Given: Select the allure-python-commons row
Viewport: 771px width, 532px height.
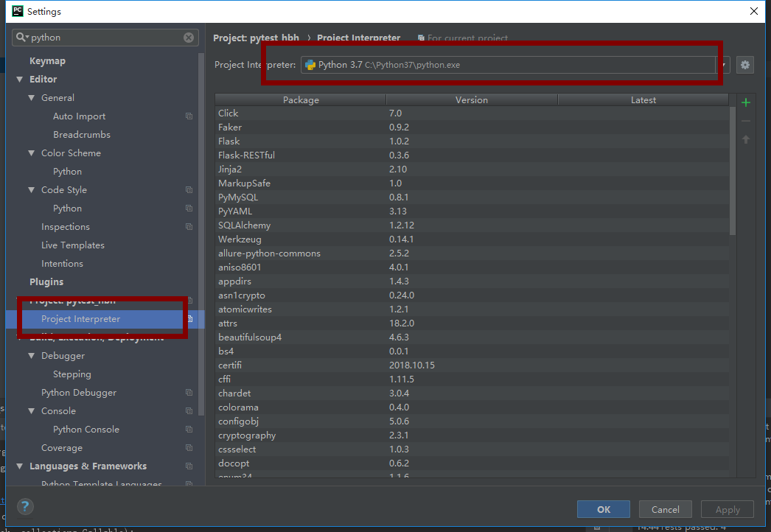Looking at the screenshot, I should (472, 253).
